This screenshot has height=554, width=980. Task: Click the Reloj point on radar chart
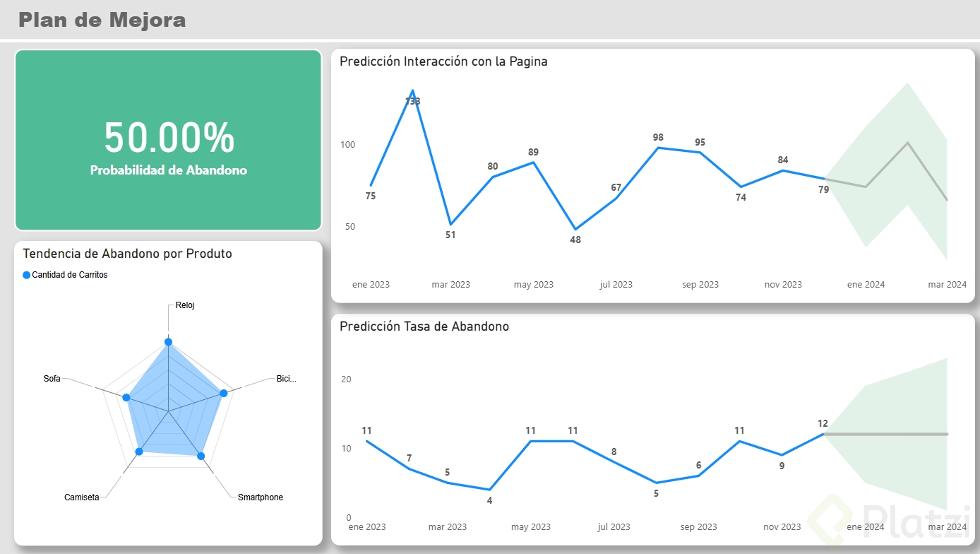[168, 342]
